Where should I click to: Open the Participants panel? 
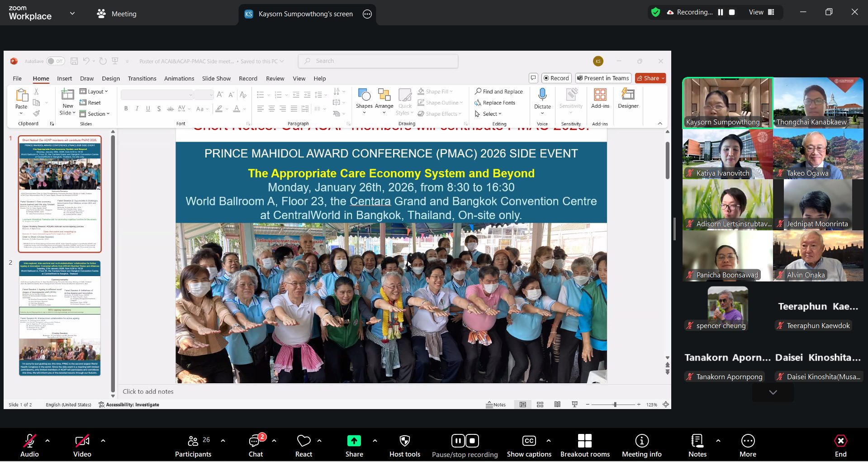[193, 446]
